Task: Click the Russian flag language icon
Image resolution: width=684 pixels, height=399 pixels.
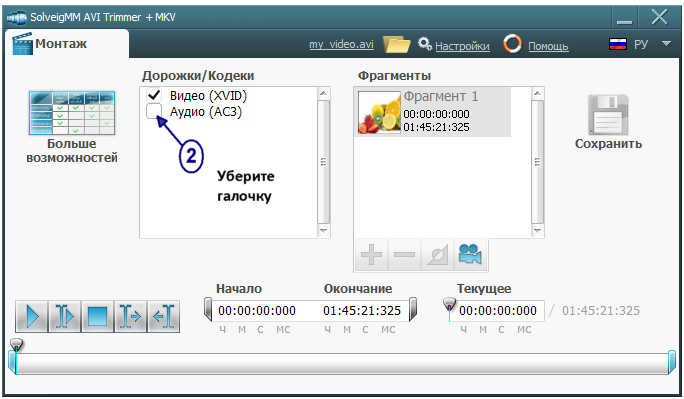Action: pos(618,44)
